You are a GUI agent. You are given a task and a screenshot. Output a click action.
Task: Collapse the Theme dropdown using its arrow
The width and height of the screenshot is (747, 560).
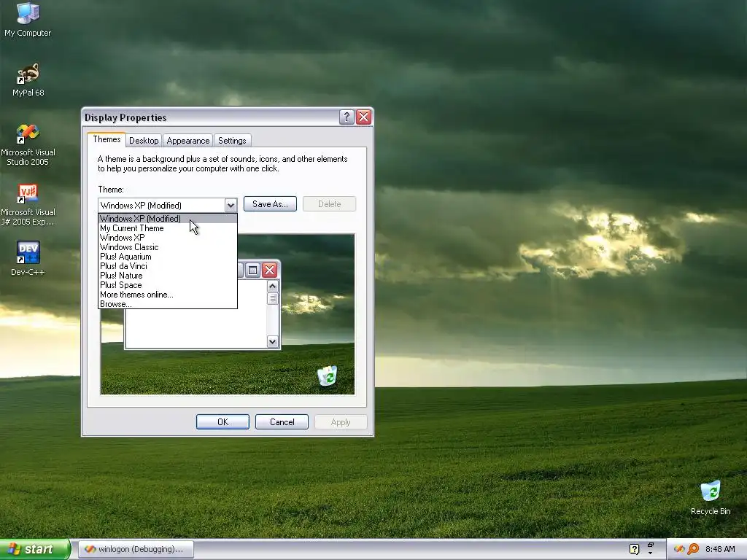click(231, 206)
